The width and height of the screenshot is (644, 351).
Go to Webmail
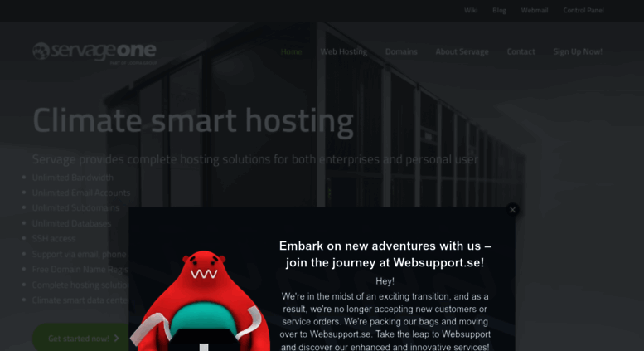(x=535, y=10)
